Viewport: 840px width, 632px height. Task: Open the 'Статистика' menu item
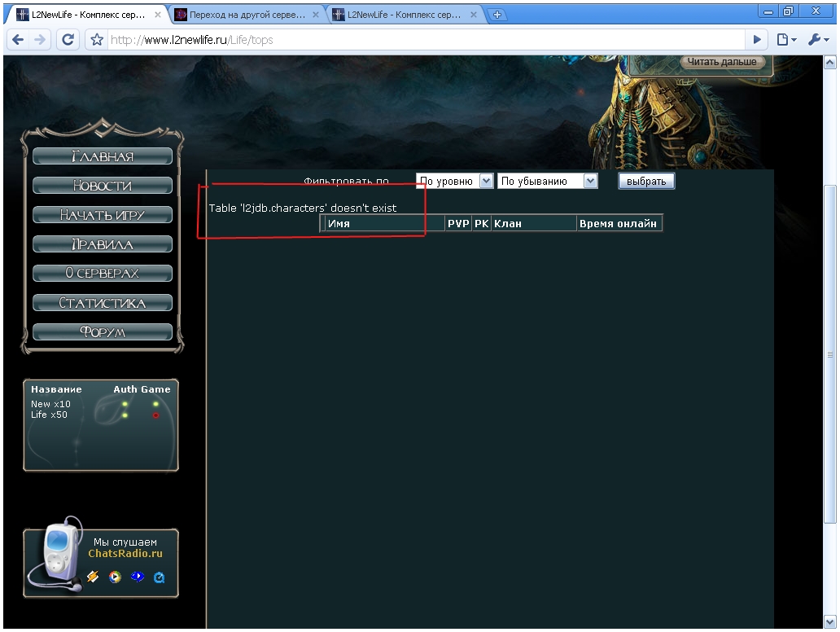103,303
